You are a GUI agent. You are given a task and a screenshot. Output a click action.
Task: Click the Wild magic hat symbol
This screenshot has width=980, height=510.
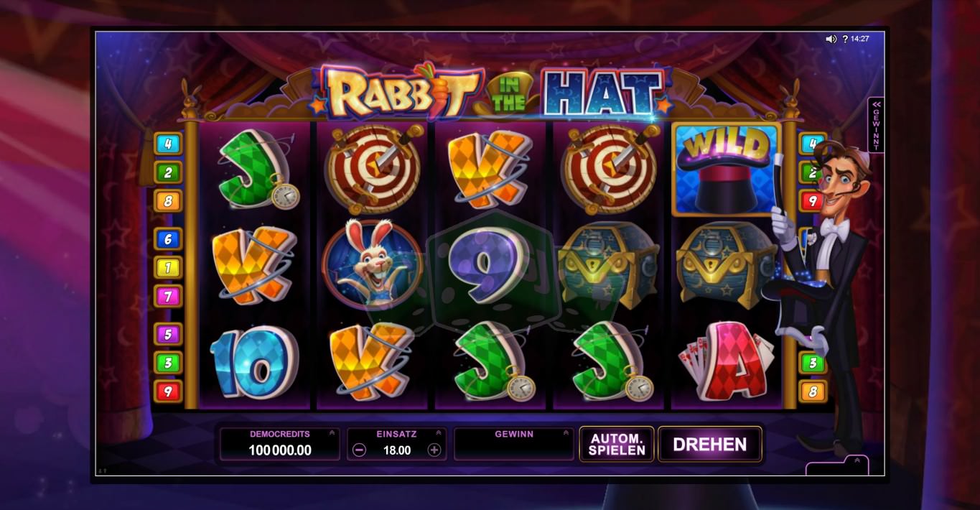(x=726, y=169)
